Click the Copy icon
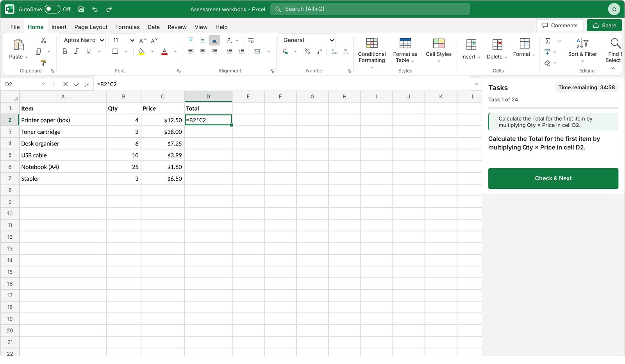The height and width of the screenshot is (364, 625). [38, 51]
